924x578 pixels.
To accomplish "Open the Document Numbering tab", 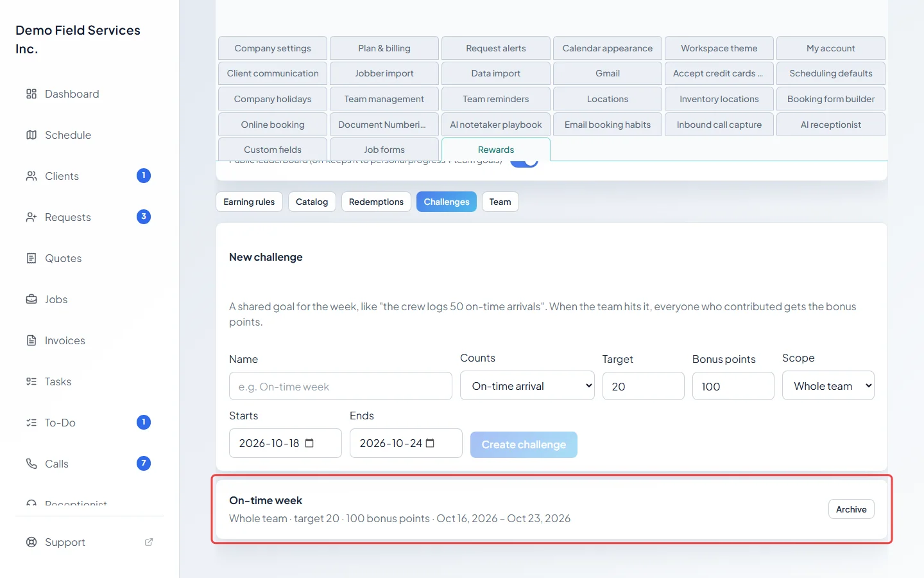I will point(384,125).
